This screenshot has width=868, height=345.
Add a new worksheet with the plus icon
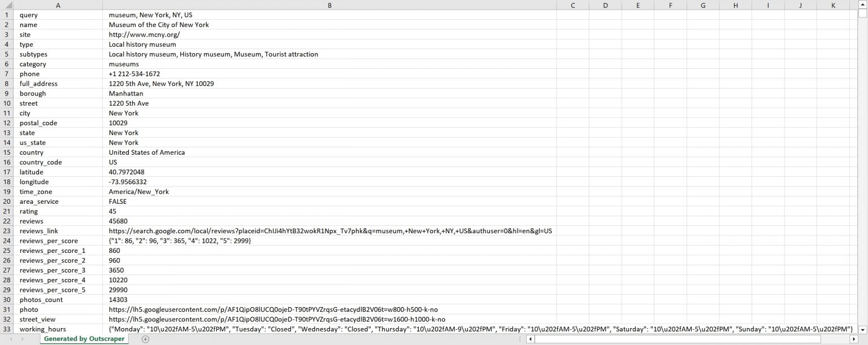pos(145,338)
